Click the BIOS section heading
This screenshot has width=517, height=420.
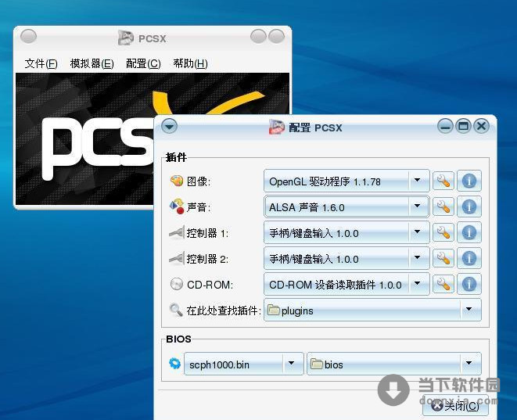[178, 339]
